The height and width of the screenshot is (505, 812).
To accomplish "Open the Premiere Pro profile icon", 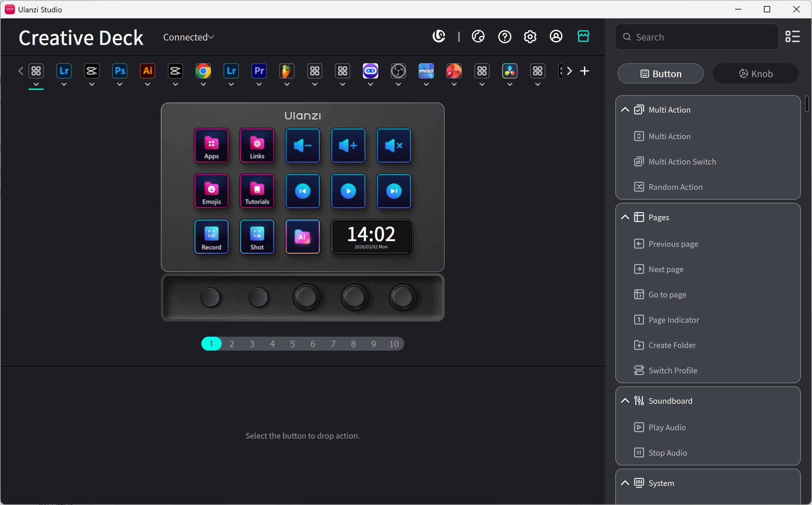I will [x=259, y=71].
